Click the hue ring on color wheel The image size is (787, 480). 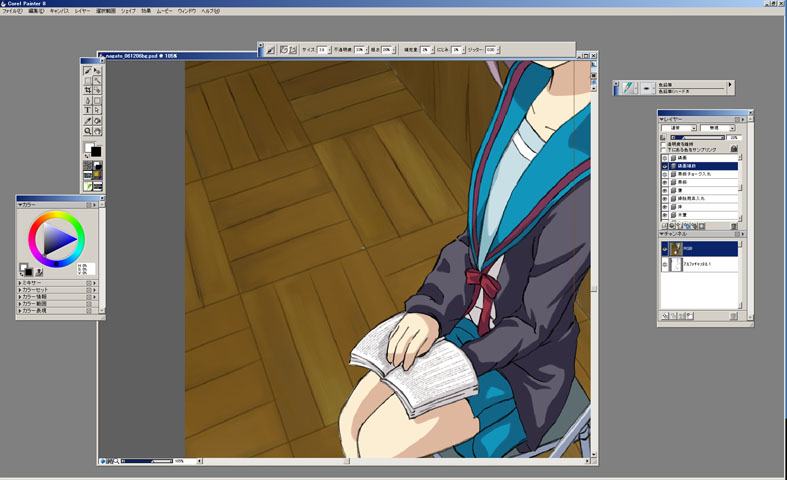(56, 214)
